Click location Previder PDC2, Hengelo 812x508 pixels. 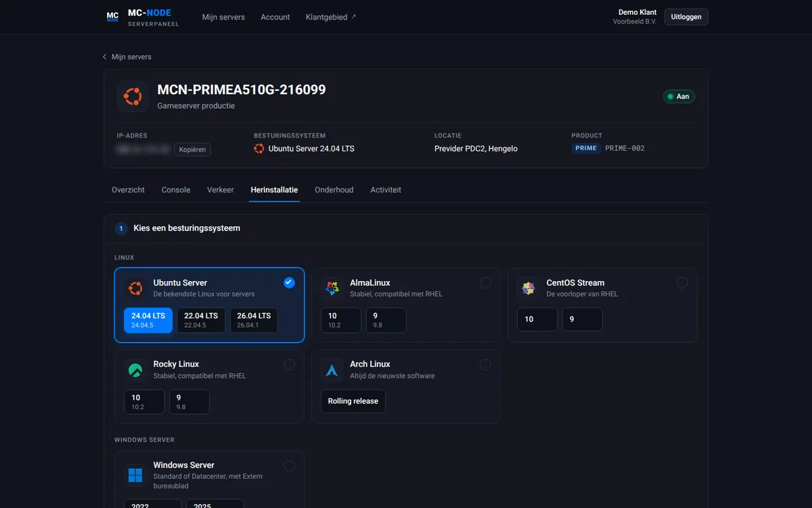476,148
